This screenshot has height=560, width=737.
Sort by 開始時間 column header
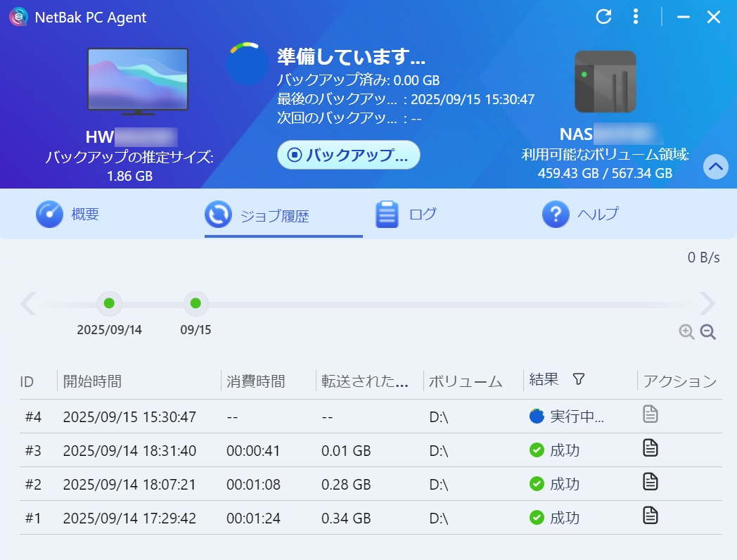click(x=92, y=381)
